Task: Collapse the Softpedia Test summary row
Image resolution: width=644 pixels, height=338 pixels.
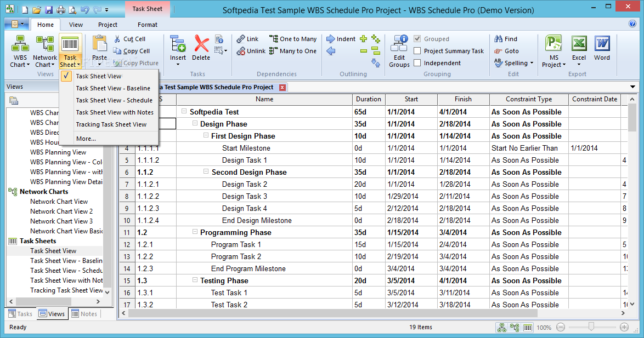Action: (184, 111)
